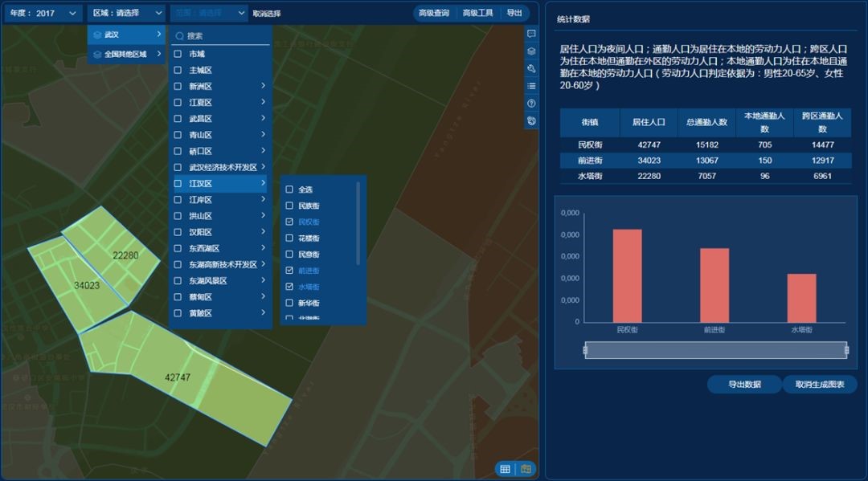The image size is (868, 481).
Task: Select 武汉 in the region menu
Action: [127, 35]
